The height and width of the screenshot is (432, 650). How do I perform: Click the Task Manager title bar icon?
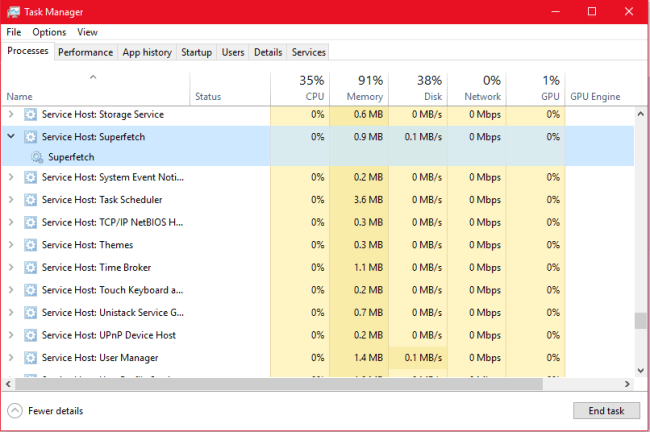point(13,12)
